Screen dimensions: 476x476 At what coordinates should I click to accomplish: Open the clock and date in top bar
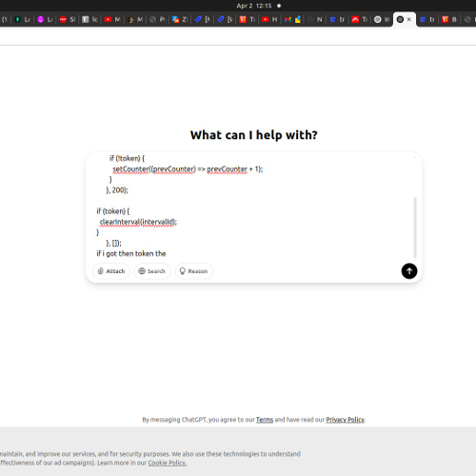254,6
